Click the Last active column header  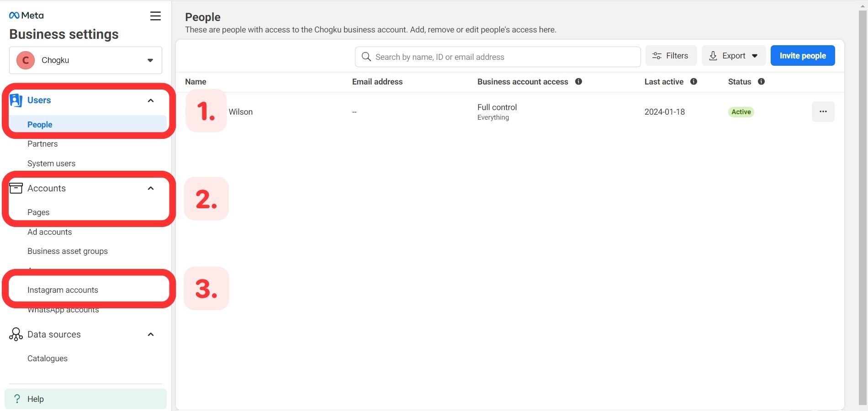pyautogui.click(x=664, y=82)
